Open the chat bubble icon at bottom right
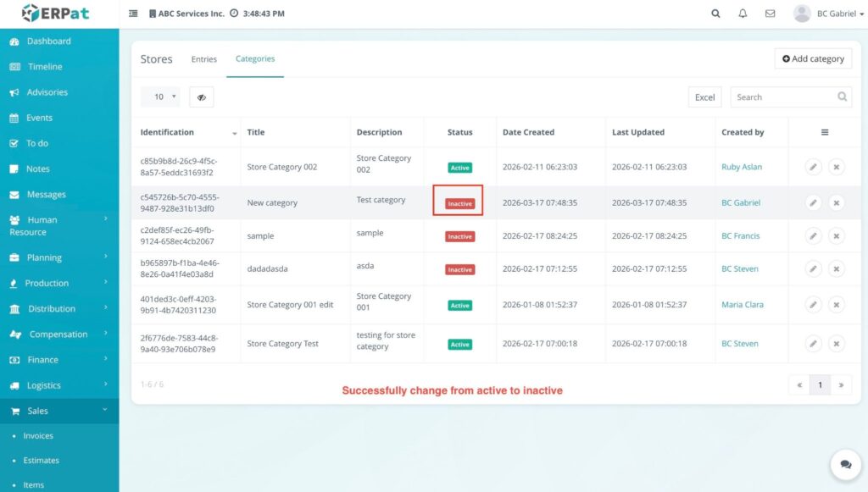The height and width of the screenshot is (492, 868). (x=845, y=464)
